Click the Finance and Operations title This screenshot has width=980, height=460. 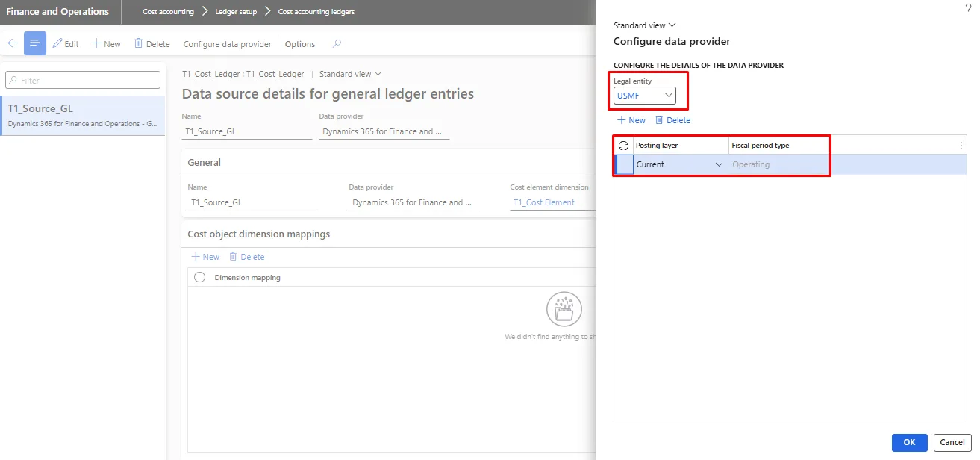57,12
